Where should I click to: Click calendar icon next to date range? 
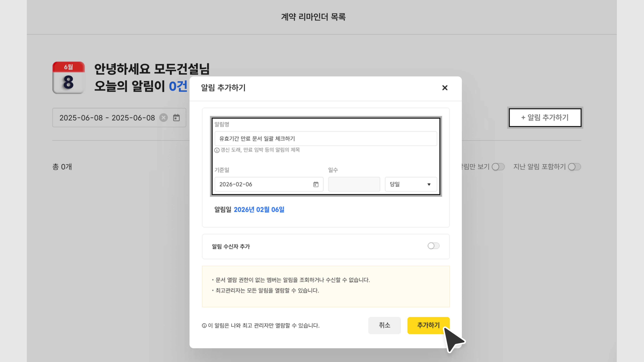click(x=176, y=118)
